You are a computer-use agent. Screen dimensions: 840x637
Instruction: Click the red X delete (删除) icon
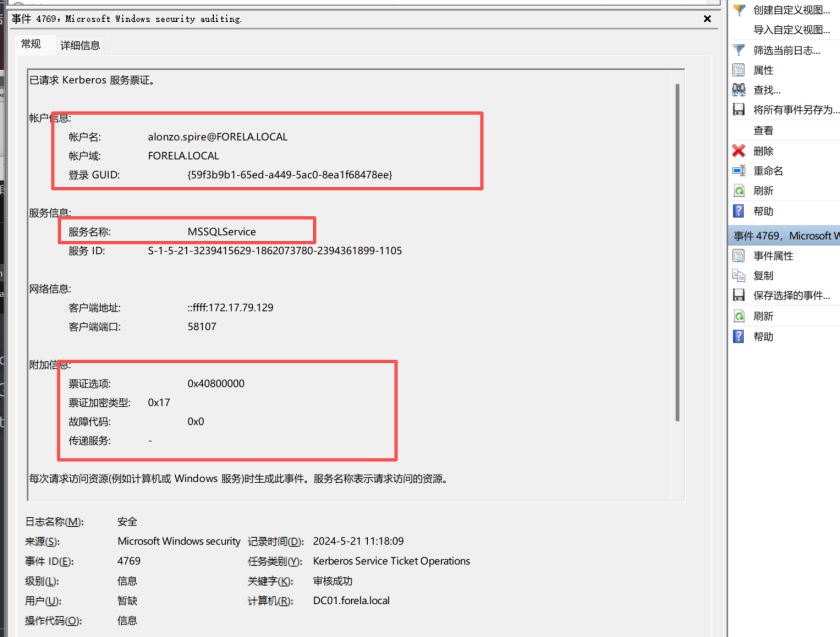739,151
